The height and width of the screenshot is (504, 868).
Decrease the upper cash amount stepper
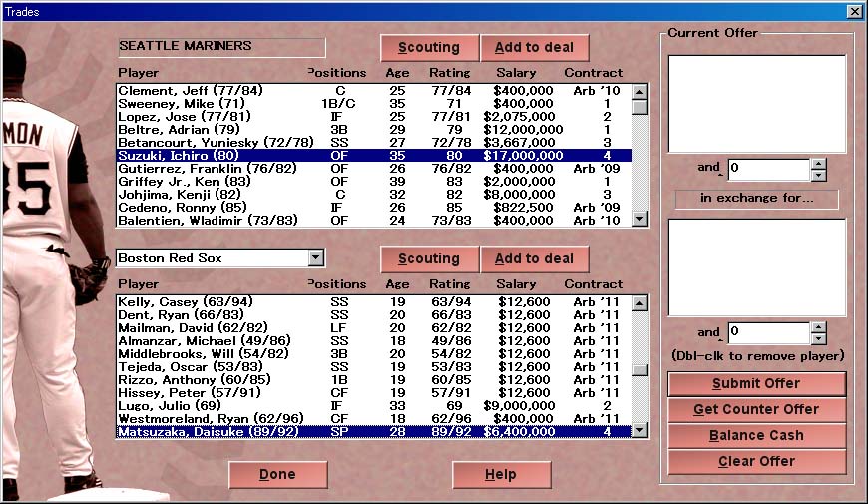point(818,175)
